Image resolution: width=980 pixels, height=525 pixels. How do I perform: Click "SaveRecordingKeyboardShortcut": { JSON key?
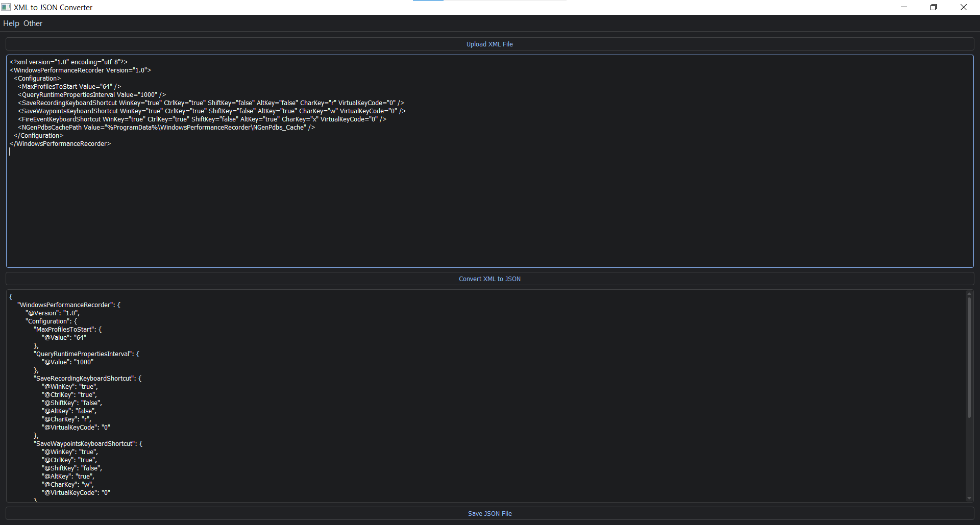(87, 379)
